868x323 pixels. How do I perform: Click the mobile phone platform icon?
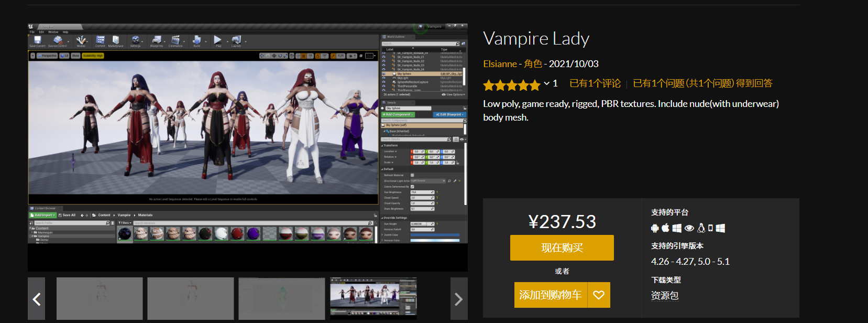(710, 228)
